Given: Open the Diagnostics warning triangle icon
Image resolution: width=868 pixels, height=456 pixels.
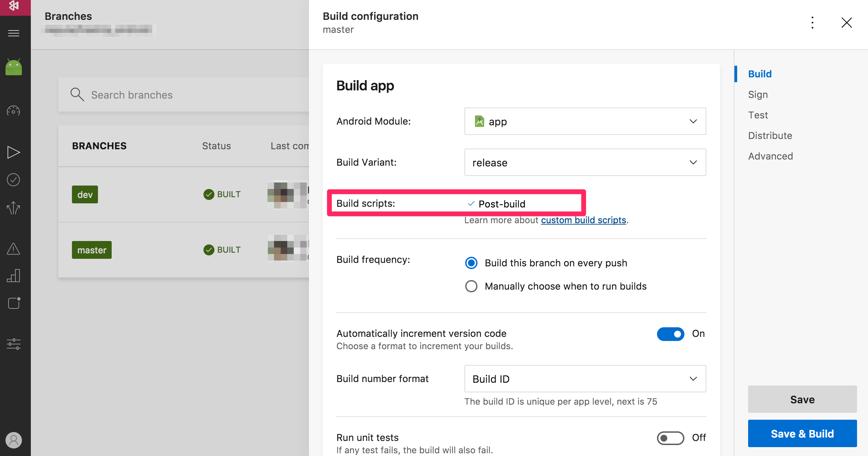Looking at the screenshot, I should pos(14,249).
